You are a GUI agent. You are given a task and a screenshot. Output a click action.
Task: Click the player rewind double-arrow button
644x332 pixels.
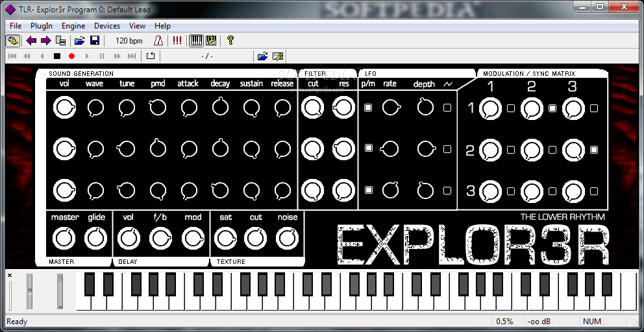click(27, 56)
